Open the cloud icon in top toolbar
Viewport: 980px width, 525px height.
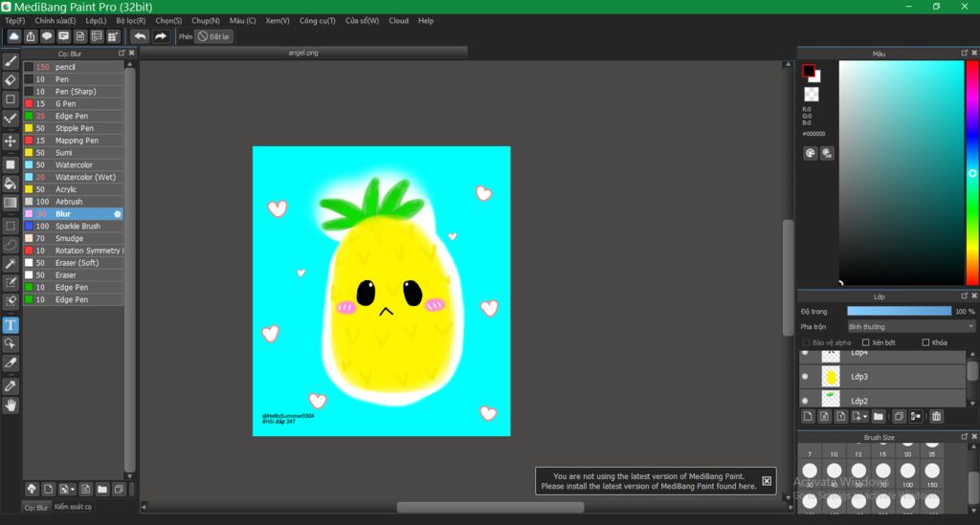(x=13, y=36)
